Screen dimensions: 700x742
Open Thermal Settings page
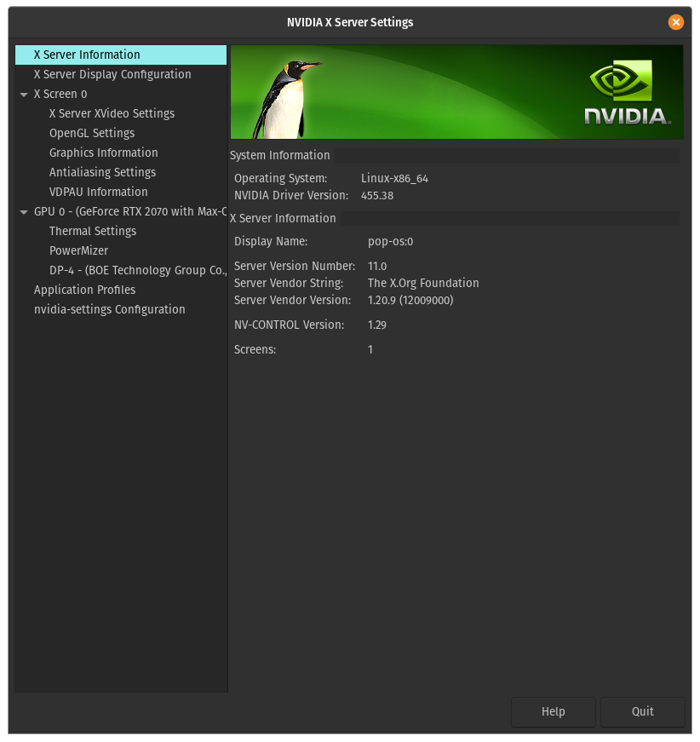[x=93, y=232]
